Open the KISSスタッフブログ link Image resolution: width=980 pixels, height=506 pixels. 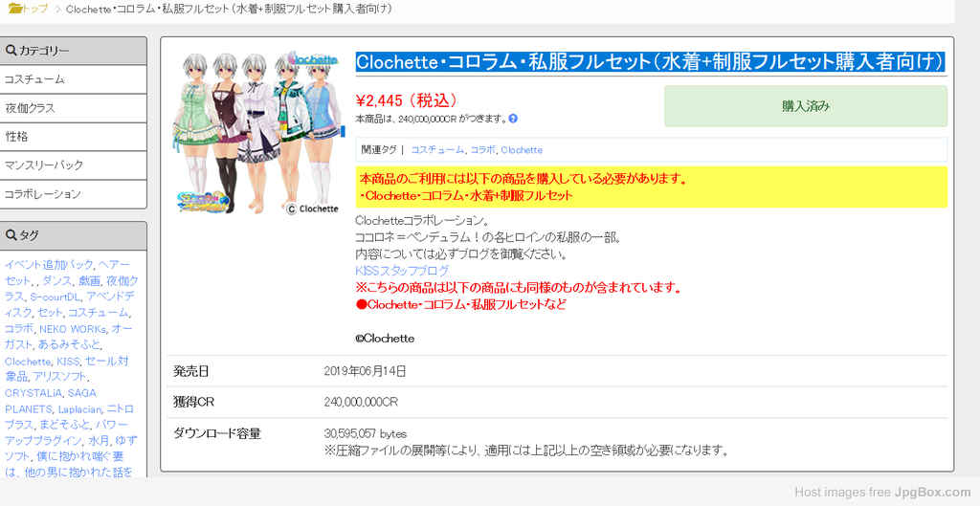point(402,271)
